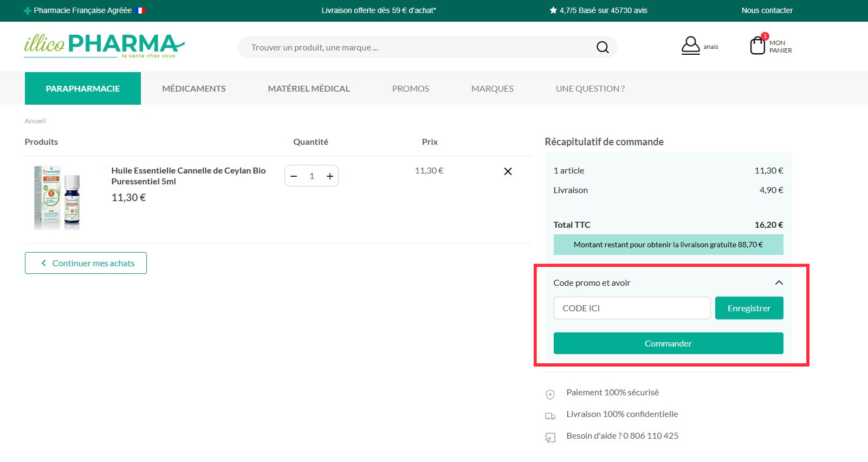Open the Parapharmacie tab
The width and height of the screenshot is (868, 462).
click(x=83, y=88)
